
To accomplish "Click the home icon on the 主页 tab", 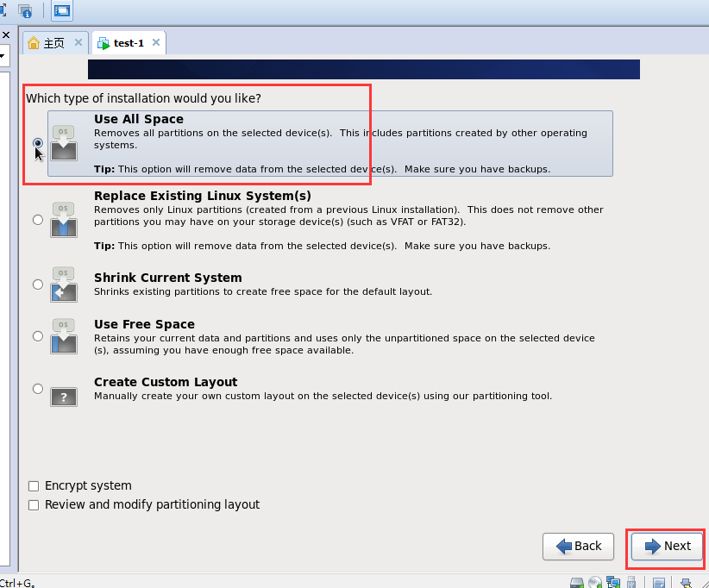I will coord(34,43).
